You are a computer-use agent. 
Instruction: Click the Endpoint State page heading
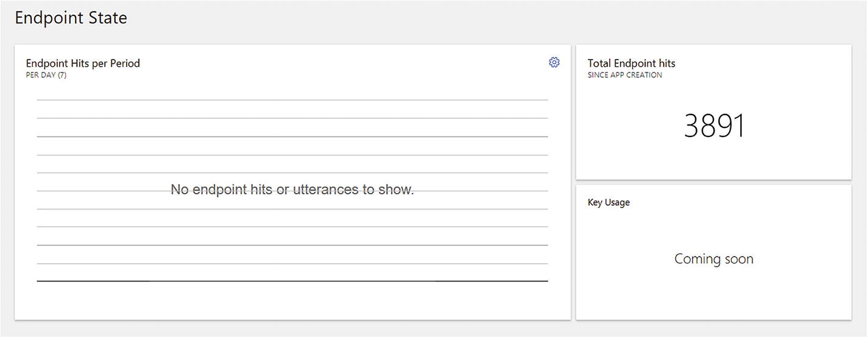point(71,18)
